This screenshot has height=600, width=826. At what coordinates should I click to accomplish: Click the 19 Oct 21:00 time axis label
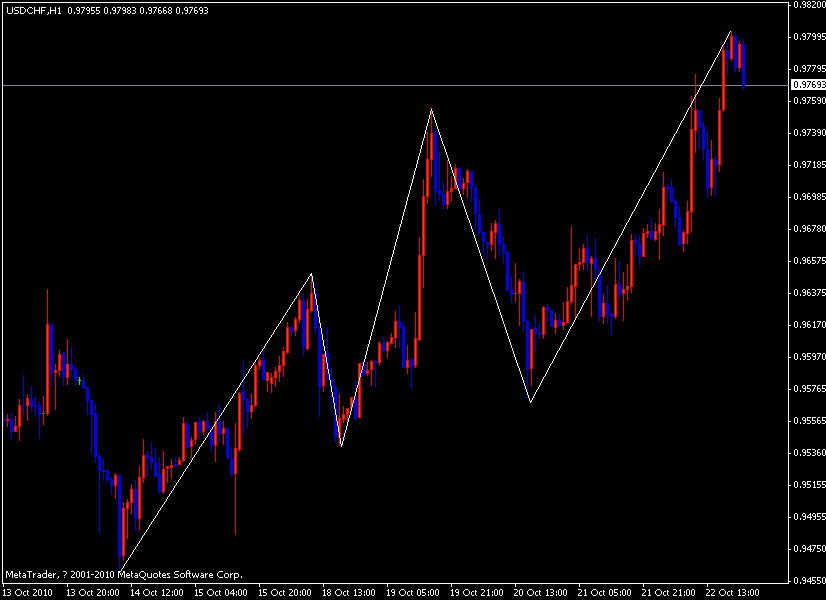coord(477,593)
